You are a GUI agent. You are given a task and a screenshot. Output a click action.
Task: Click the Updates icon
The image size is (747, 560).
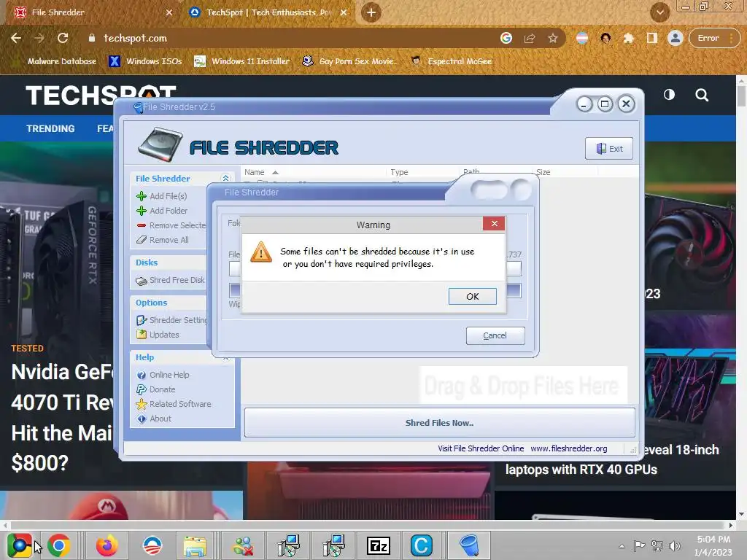142,335
